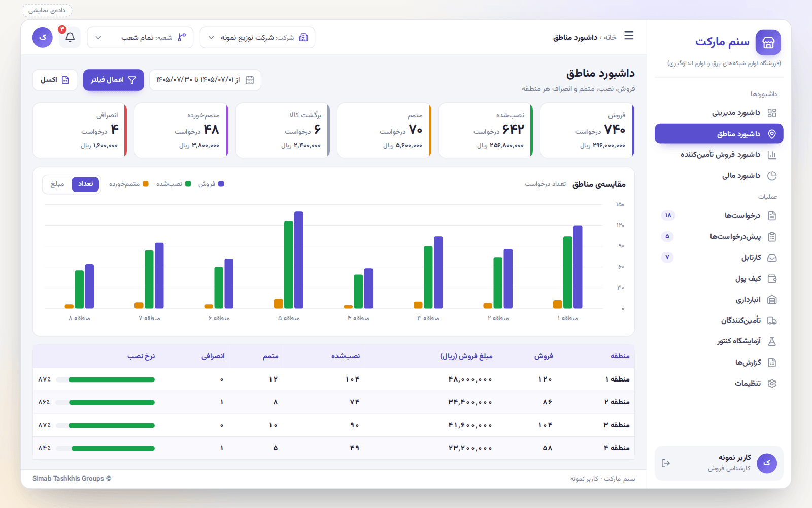Click the کاربر نمونه profile card
Image resolution: width=812 pixels, height=508 pixels.
click(719, 463)
